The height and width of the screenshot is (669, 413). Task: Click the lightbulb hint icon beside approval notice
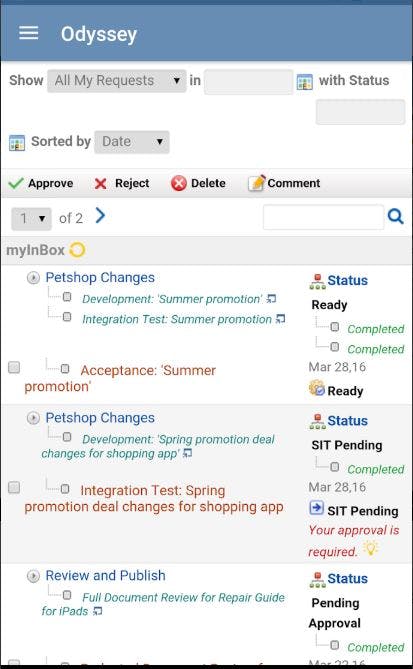[x=371, y=549]
